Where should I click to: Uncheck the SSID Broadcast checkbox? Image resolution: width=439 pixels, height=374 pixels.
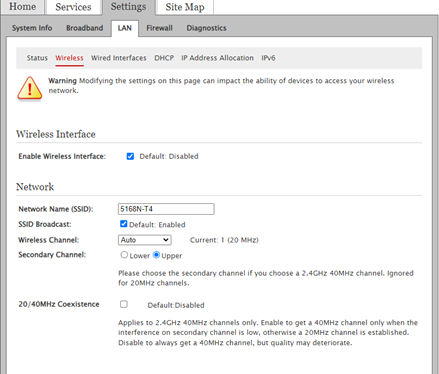click(124, 224)
